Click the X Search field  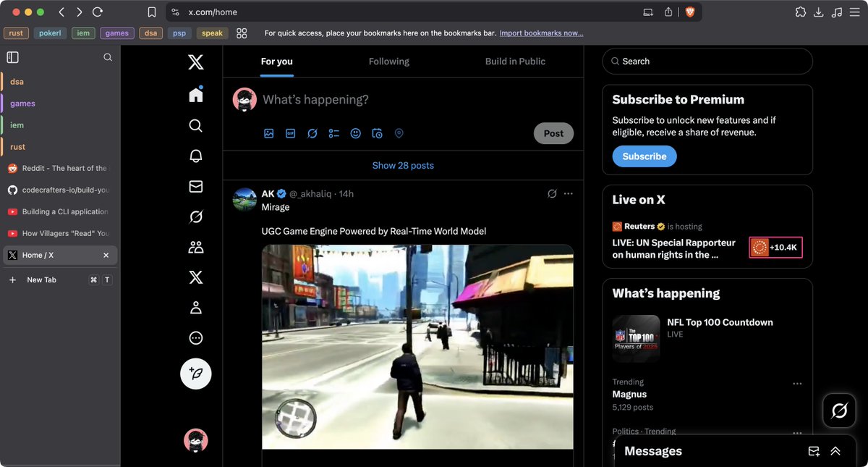[x=707, y=62]
